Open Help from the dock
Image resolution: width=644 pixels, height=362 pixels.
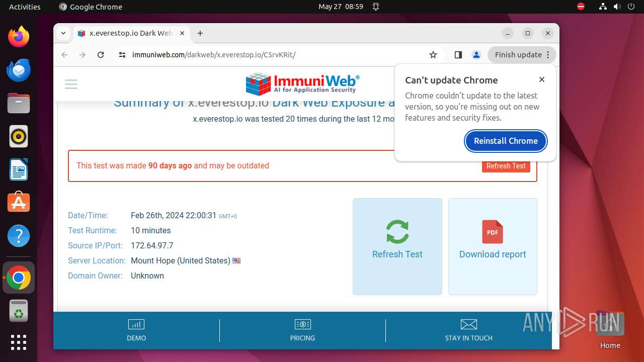[x=19, y=236]
